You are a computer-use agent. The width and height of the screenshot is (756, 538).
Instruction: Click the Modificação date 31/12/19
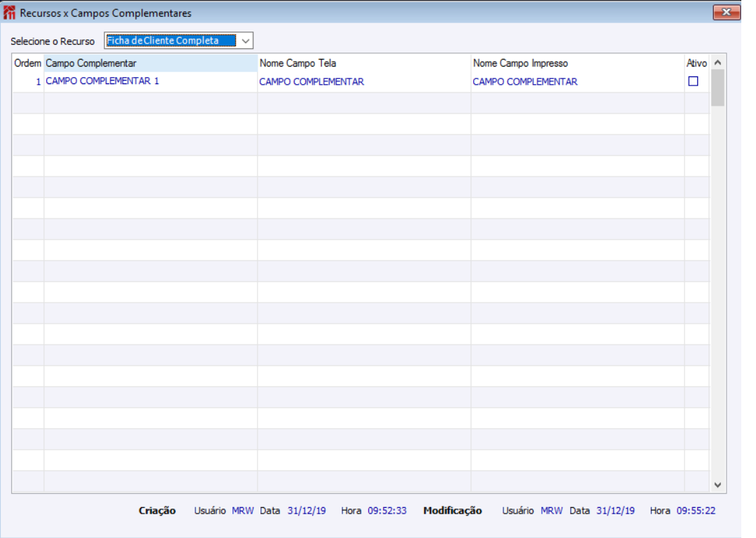(x=616, y=511)
